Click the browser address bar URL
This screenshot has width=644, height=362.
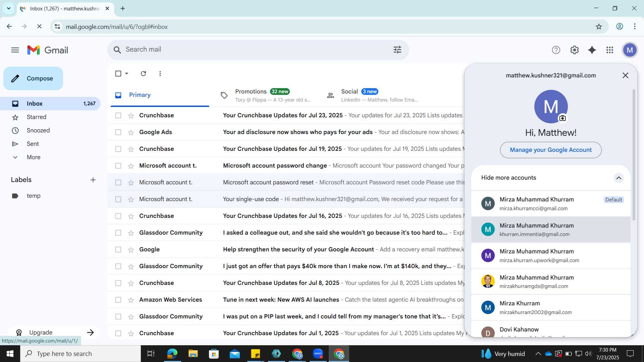point(117,26)
